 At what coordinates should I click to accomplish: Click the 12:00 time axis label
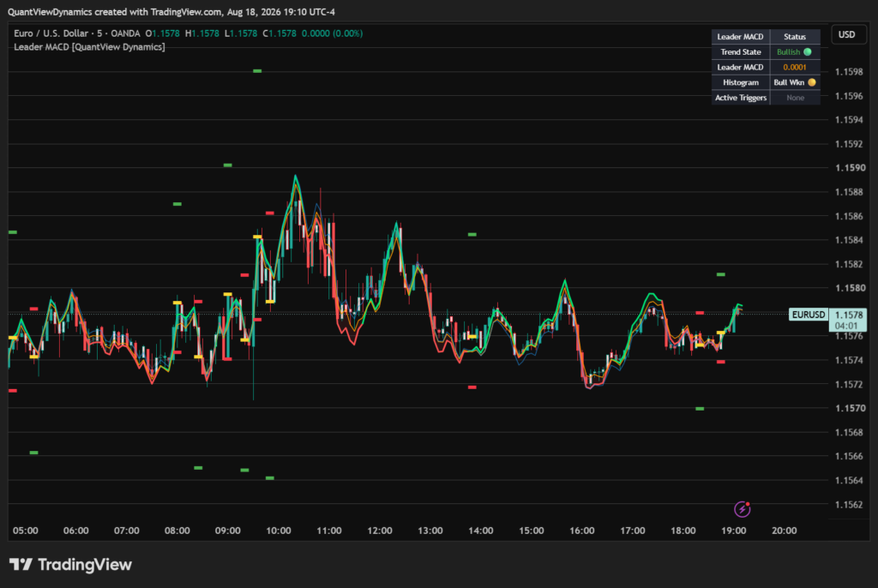tap(379, 531)
